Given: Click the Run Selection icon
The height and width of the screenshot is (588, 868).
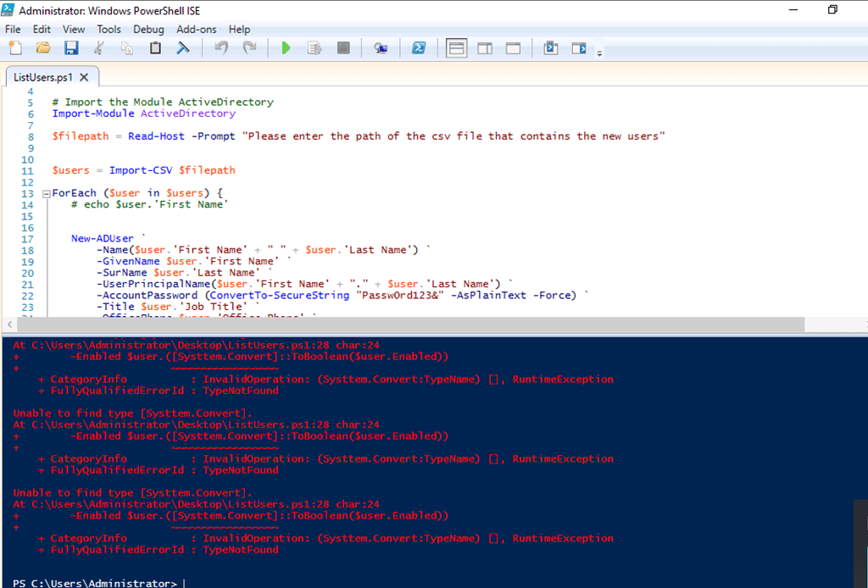Looking at the screenshot, I should coord(314,48).
